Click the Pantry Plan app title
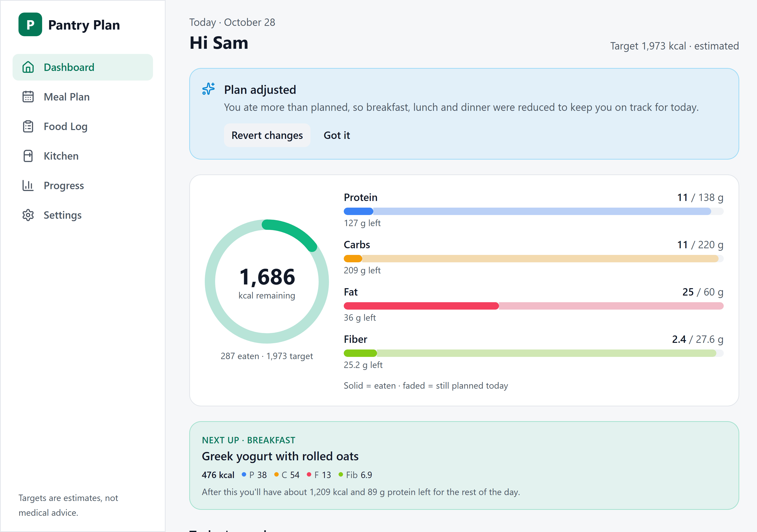This screenshot has width=757, height=532. (84, 25)
